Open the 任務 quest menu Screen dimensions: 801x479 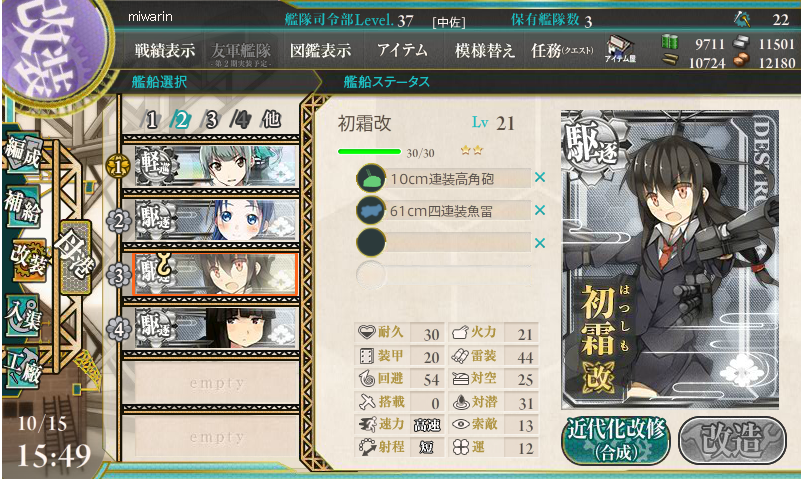click(x=562, y=51)
